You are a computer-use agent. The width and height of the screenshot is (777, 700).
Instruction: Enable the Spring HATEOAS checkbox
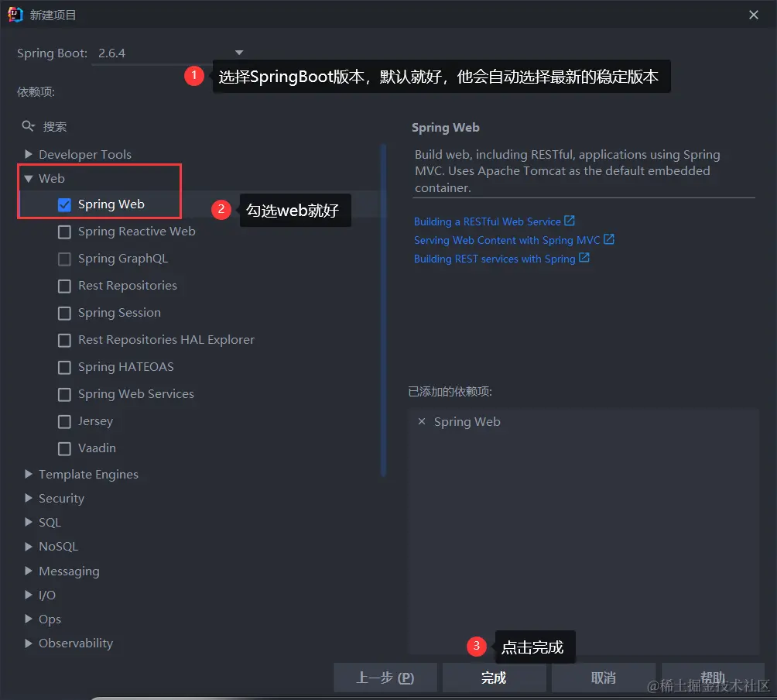pyautogui.click(x=64, y=367)
